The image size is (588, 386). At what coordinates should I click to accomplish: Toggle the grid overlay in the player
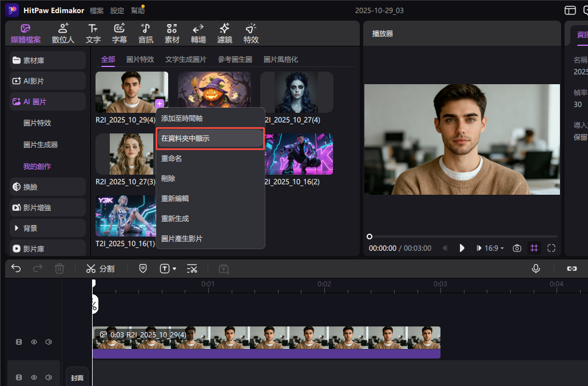pyautogui.click(x=534, y=248)
